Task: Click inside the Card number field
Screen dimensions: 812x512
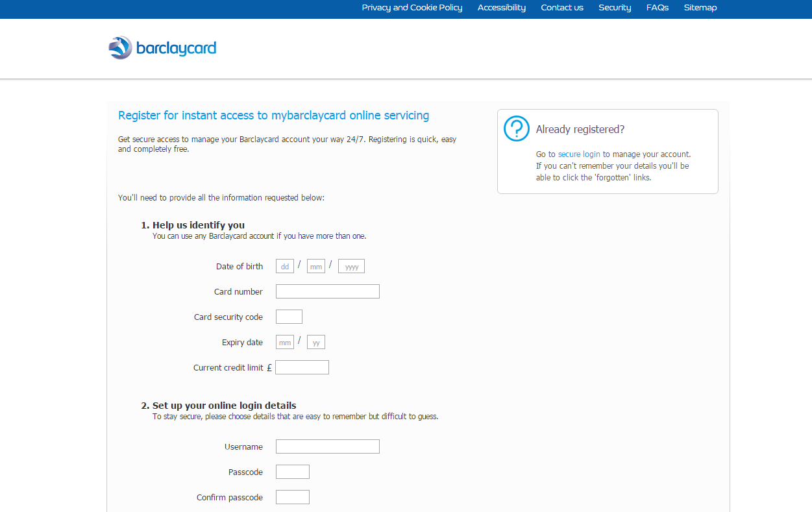Action: point(327,291)
